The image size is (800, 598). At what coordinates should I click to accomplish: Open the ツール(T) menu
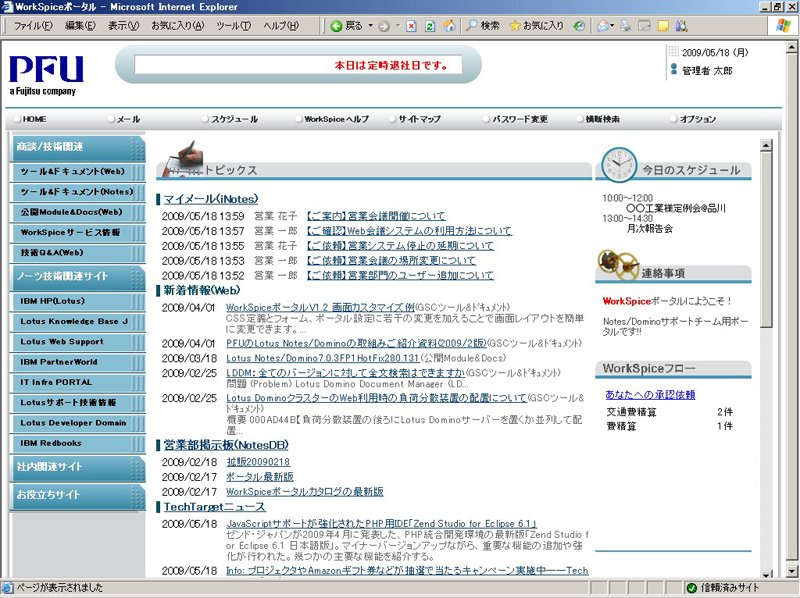[x=233, y=26]
